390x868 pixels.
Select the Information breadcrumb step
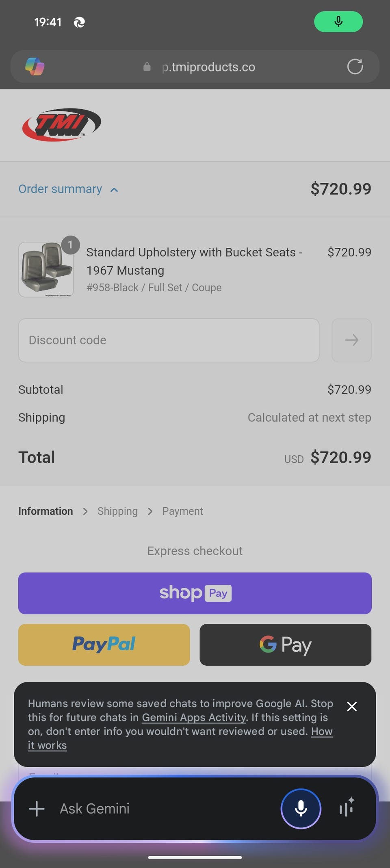pos(45,511)
